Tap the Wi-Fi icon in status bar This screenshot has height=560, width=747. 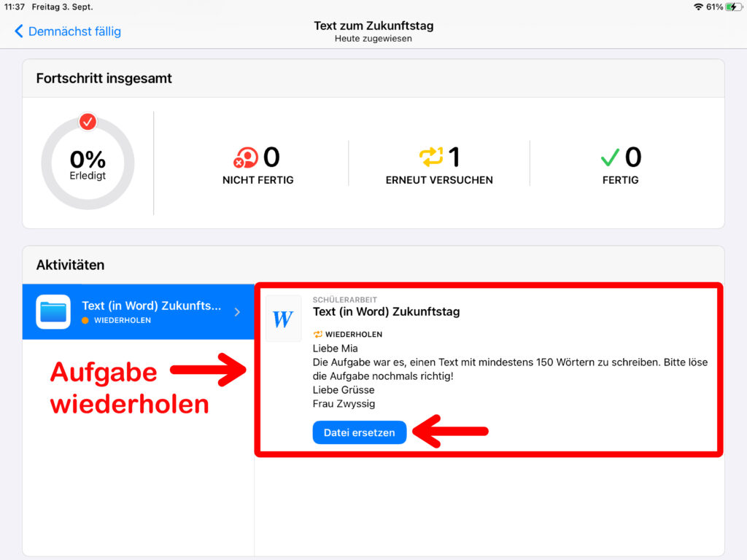click(x=698, y=7)
